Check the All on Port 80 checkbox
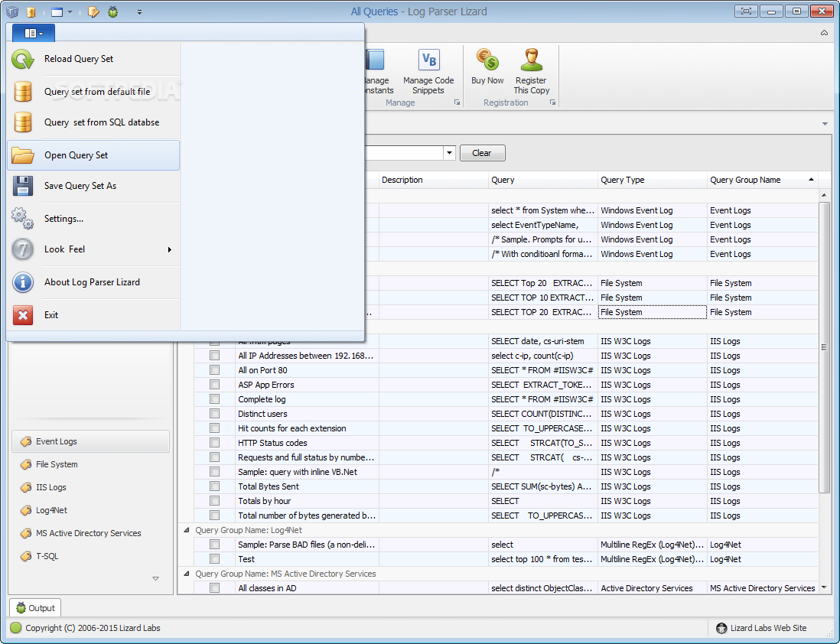Screen dimensions: 840x644 [x=215, y=369]
